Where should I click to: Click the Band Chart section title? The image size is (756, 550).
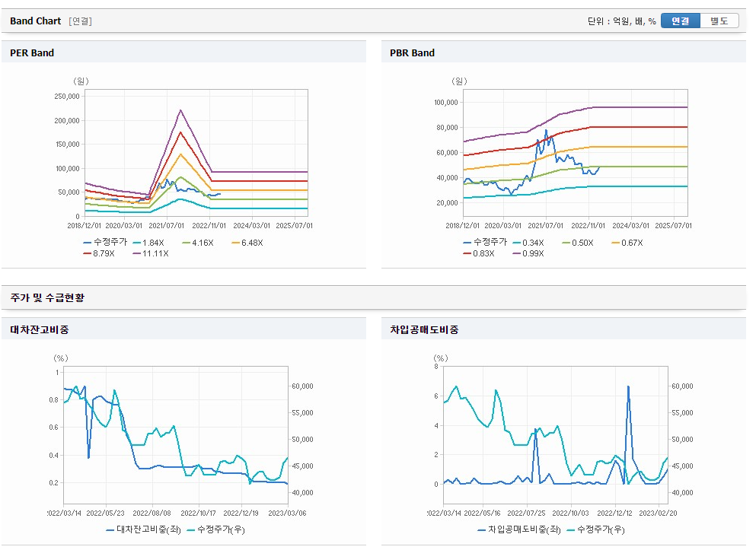(36, 21)
